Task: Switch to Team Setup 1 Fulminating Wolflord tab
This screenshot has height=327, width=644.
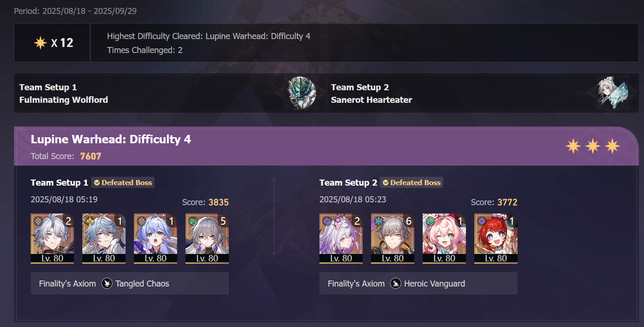Action: (x=171, y=93)
